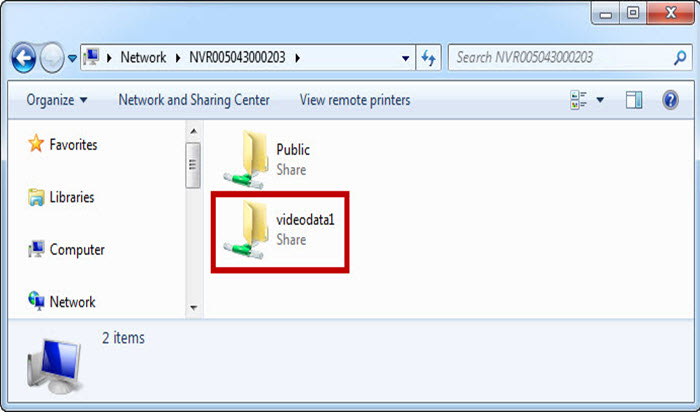
Task: Click Network breadcrumb in address bar
Action: pos(143,57)
